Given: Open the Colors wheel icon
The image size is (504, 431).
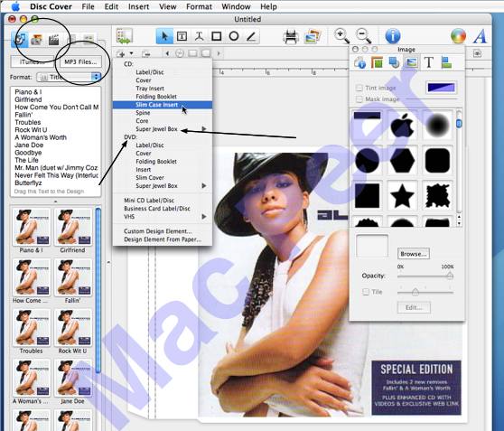Looking at the screenshot, I should coord(458,36).
